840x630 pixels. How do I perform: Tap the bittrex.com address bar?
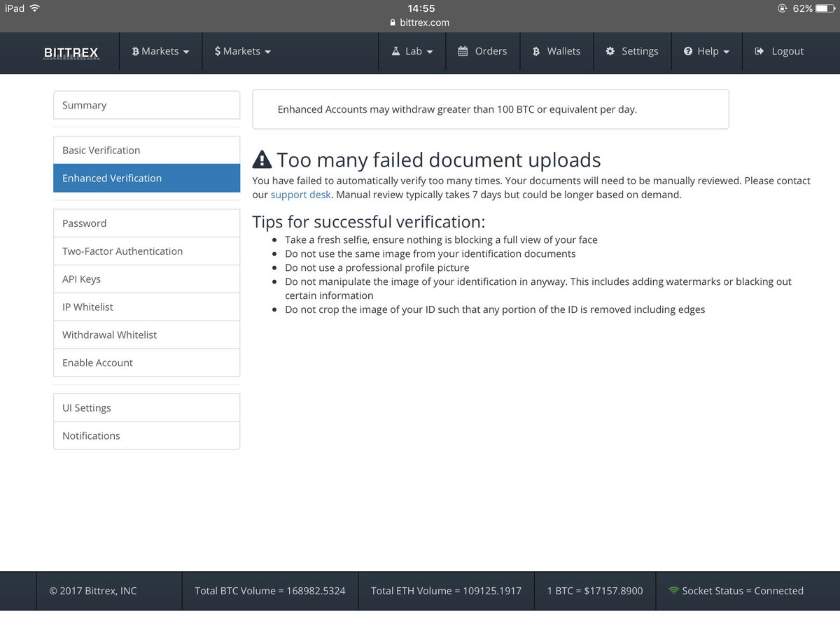coord(420,22)
